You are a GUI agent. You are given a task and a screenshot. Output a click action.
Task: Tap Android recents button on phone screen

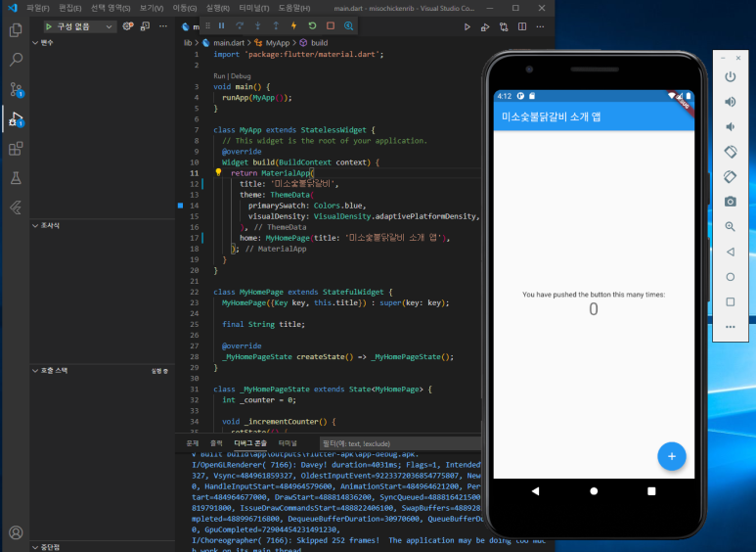pyautogui.click(x=651, y=491)
